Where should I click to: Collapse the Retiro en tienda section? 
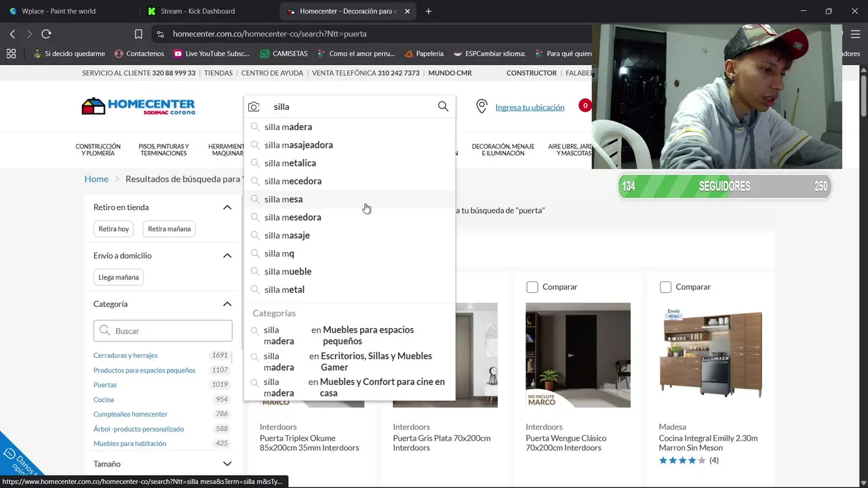(x=227, y=207)
